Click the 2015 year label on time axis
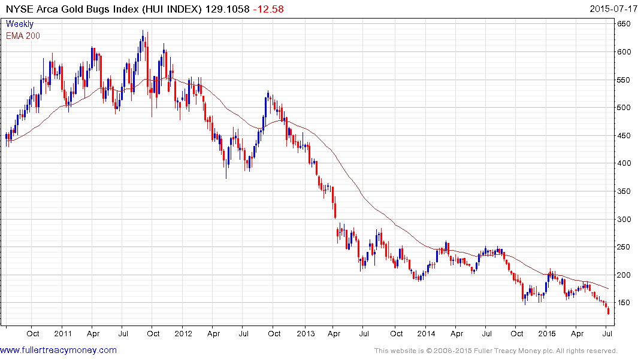 click(x=547, y=333)
